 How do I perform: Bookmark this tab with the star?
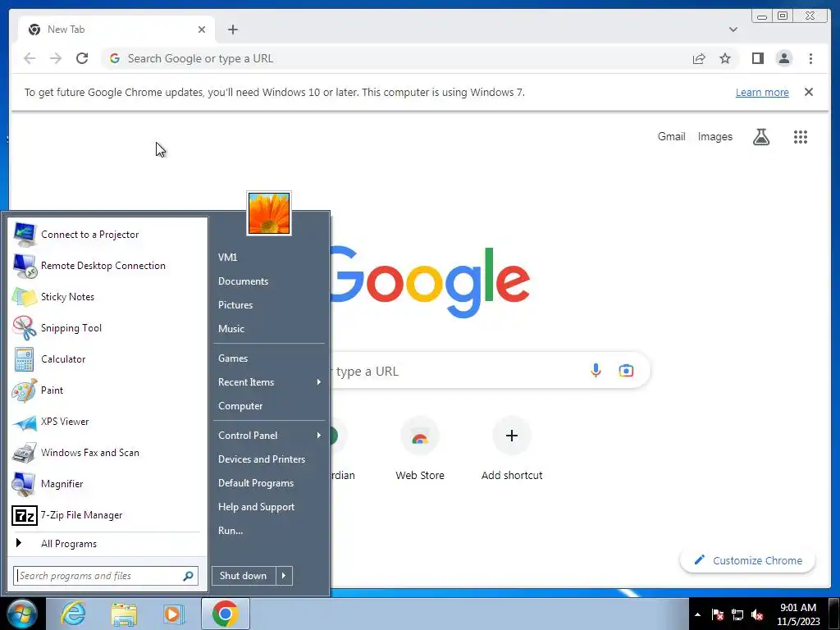725,58
